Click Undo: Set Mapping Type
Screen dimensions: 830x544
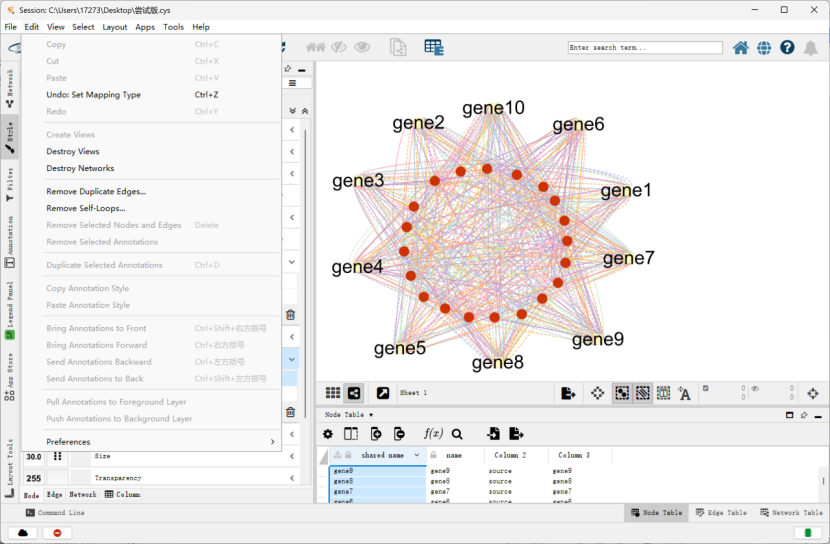click(94, 95)
